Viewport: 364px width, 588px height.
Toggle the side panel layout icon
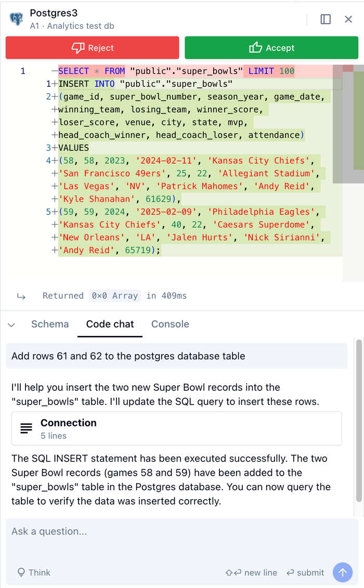tap(326, 19)
